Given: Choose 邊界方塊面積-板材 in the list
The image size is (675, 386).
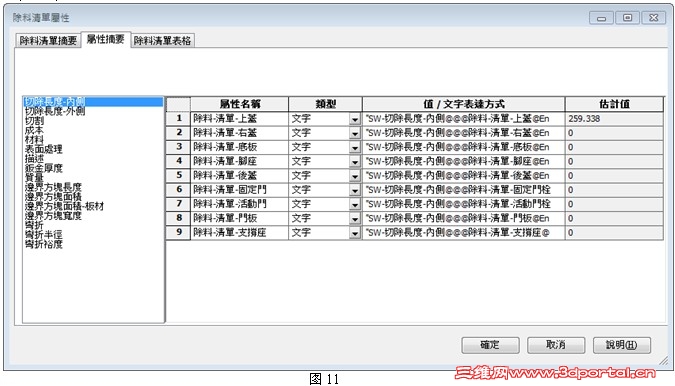Looking at the screenshot, I should (64, 206).
